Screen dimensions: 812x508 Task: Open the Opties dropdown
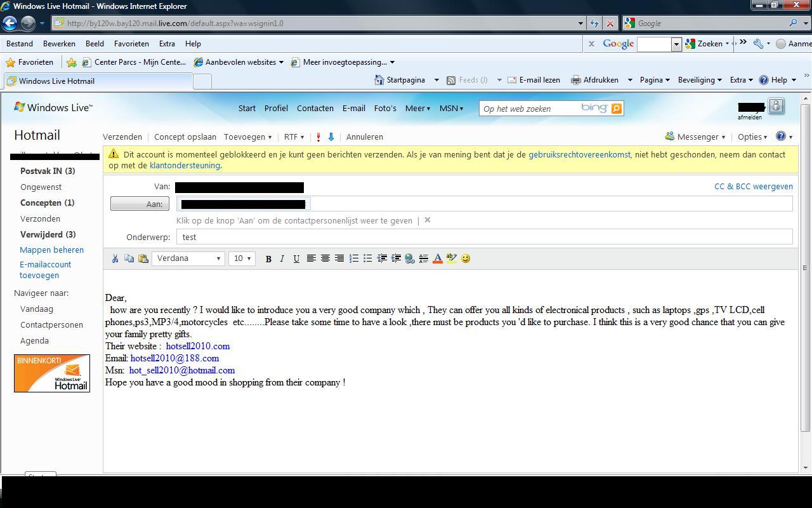point(752,137)
